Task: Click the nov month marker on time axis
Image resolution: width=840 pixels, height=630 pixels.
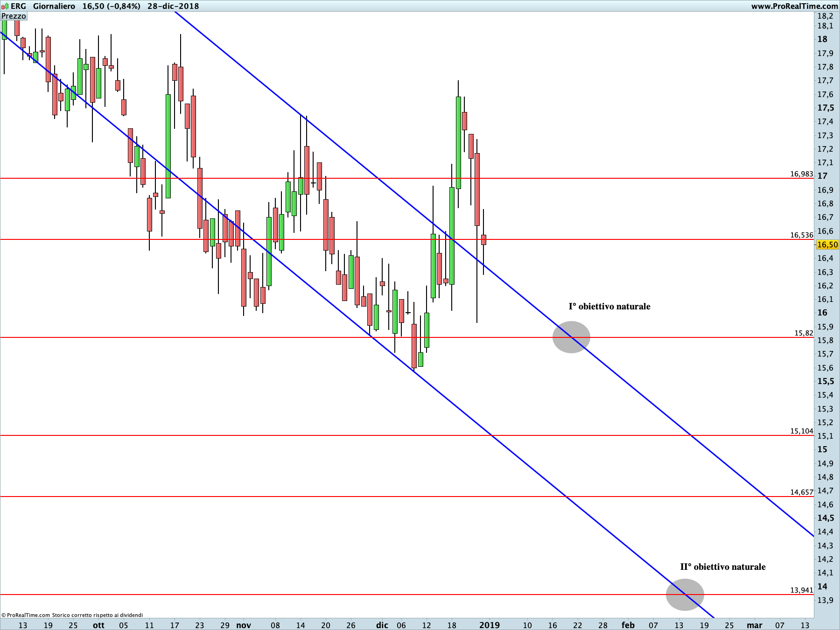Action: point(244,625)
